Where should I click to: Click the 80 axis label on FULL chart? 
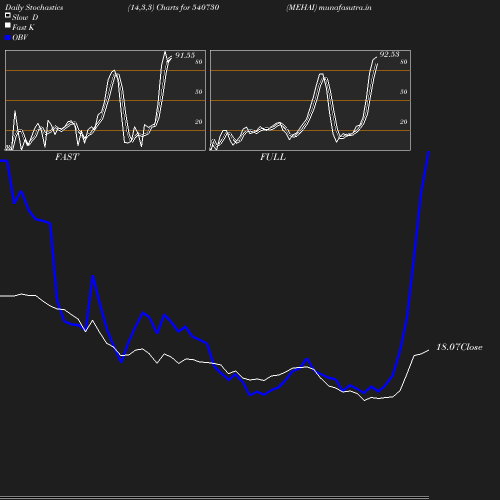pyautogui.click(x=404, y=62)
